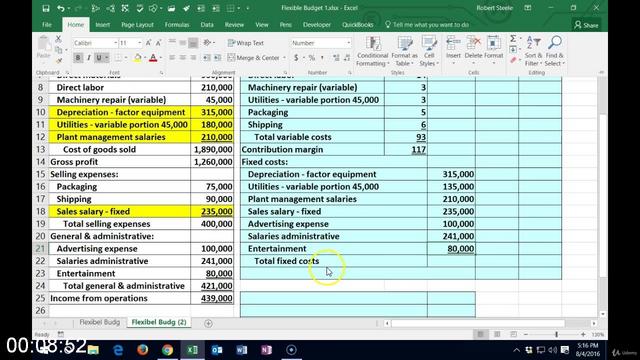Open Sort & Filter dropdown
The width and height of the screenshot is (640, 360).
point(533,51)
